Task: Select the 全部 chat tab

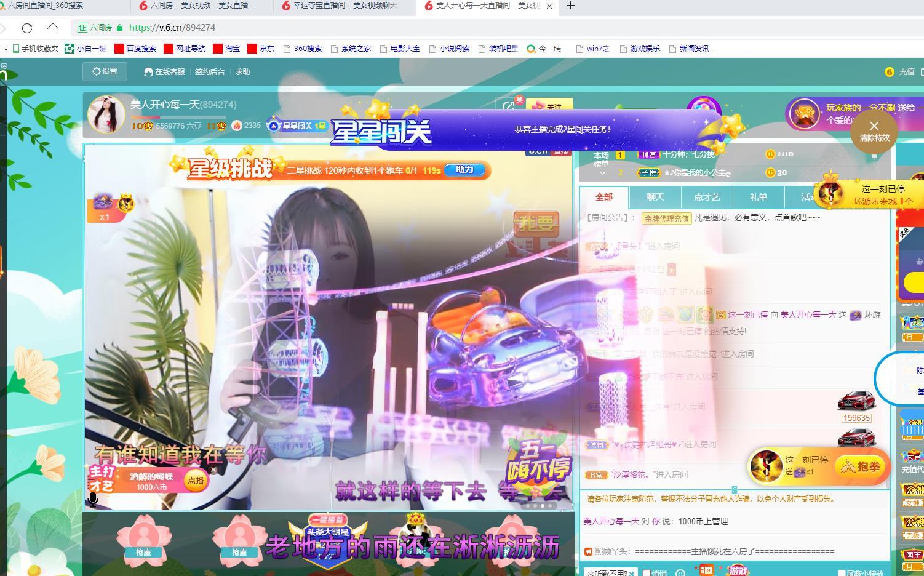Action: (604, 197)
